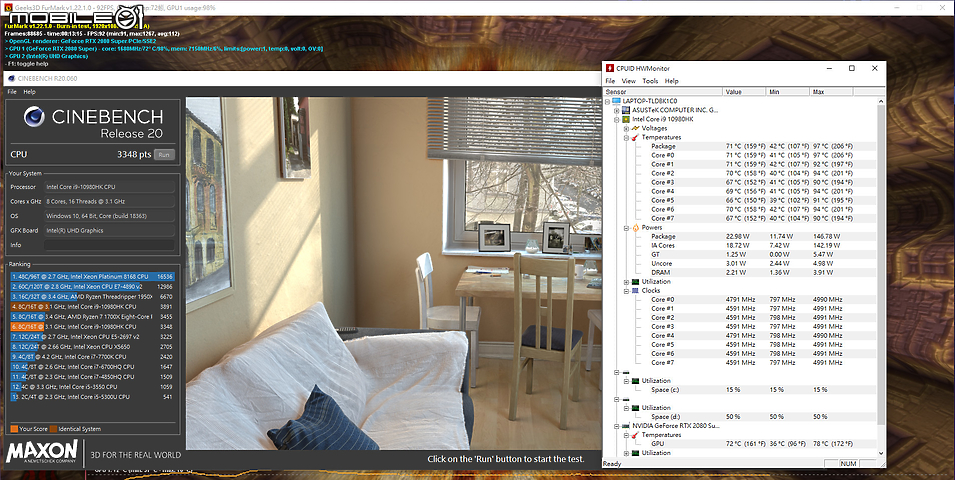The image size is (955, 480).
Task: Click the Voltages lightning icon
Action: [635, 129]
